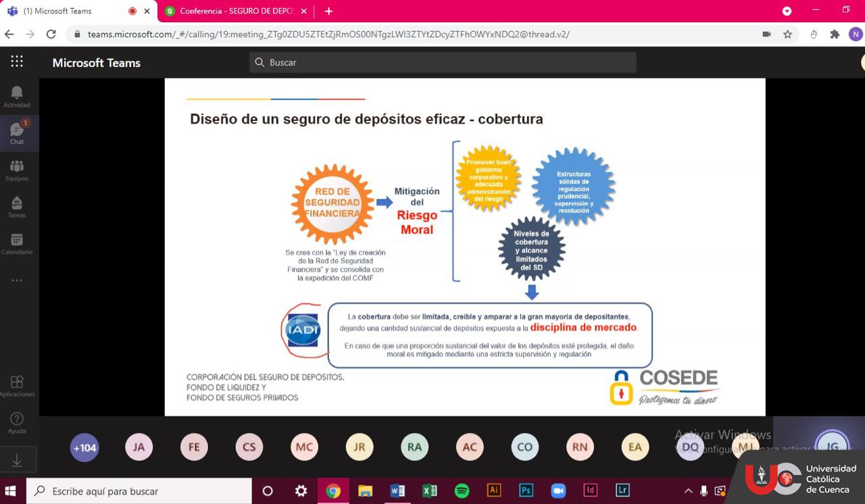
Task: Switch to the Conferencia SEGURO DE DEPO tab
Action: (235, 11)
